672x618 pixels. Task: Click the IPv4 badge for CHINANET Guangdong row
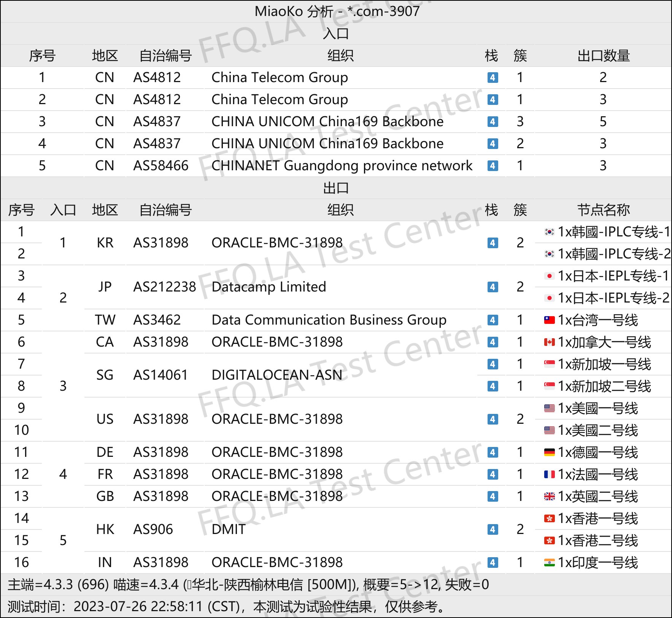tap(492, 166)
